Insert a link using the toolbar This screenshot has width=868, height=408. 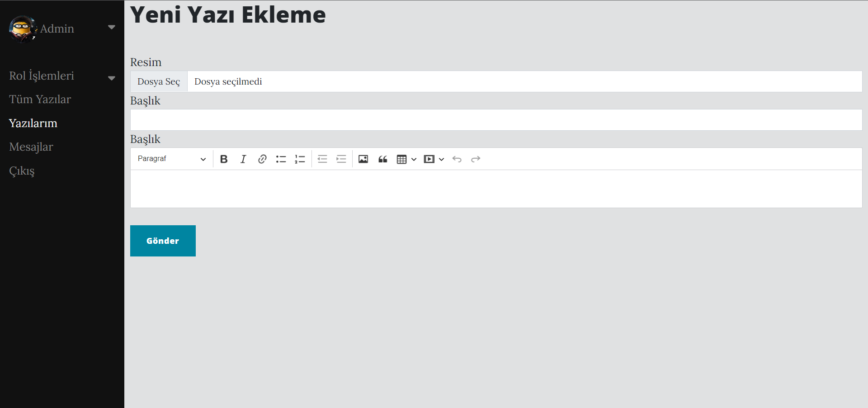(x=262, y=159)
